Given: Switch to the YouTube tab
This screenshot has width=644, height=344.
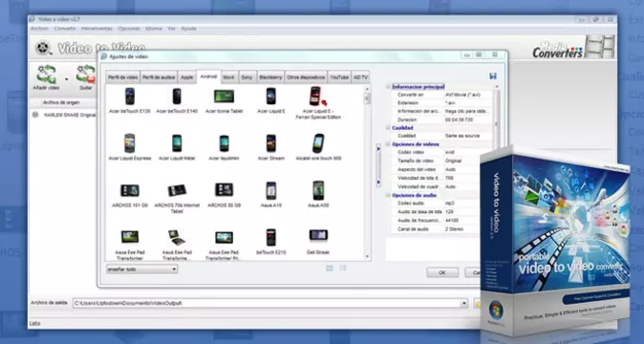Looking at the screenshot, I should (339, 77).
